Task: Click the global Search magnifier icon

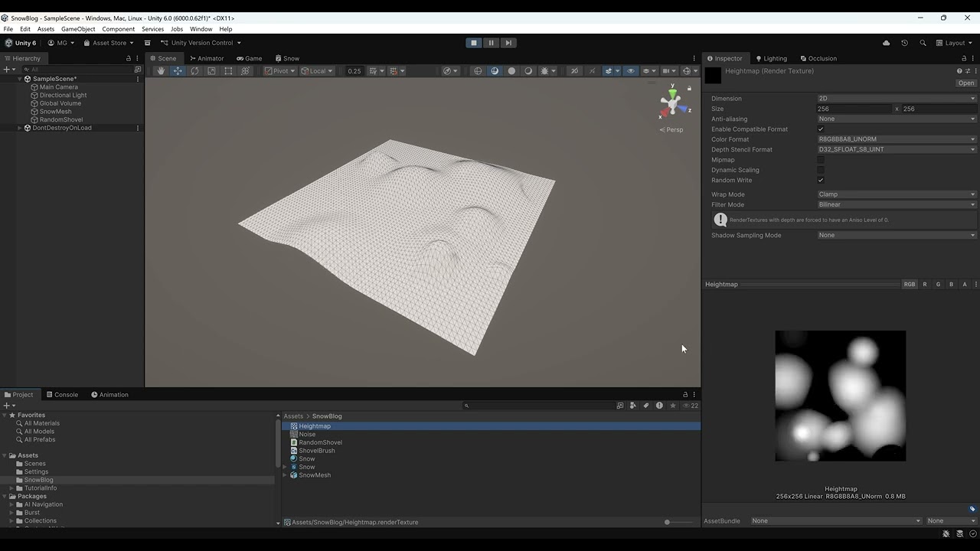Action: [923, 43]
